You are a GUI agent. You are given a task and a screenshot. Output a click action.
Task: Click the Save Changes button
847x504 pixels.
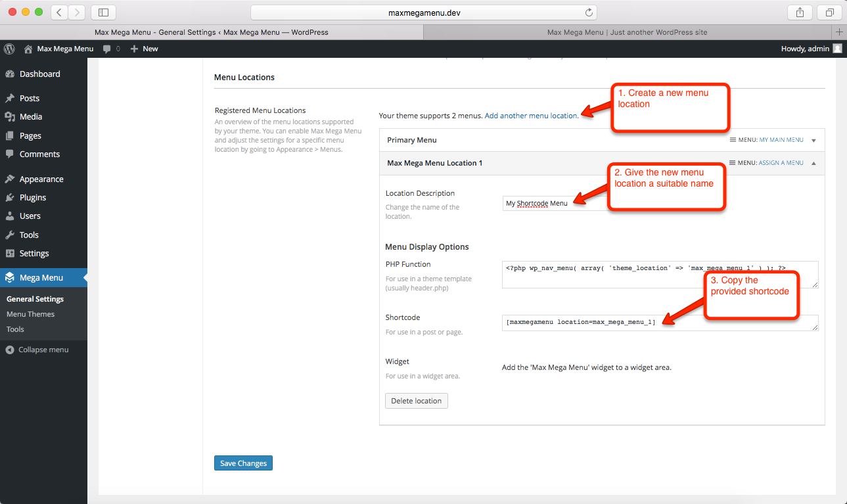click(243, 463)
